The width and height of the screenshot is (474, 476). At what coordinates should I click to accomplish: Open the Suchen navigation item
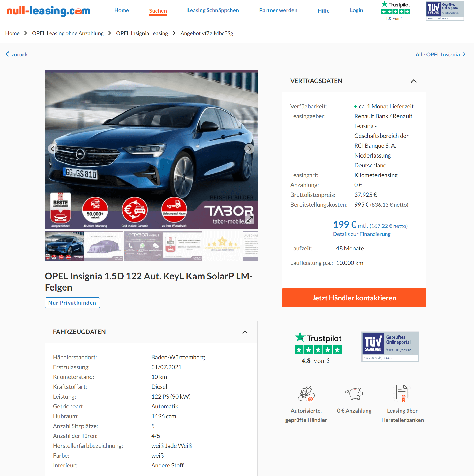[x=158, y=11]
